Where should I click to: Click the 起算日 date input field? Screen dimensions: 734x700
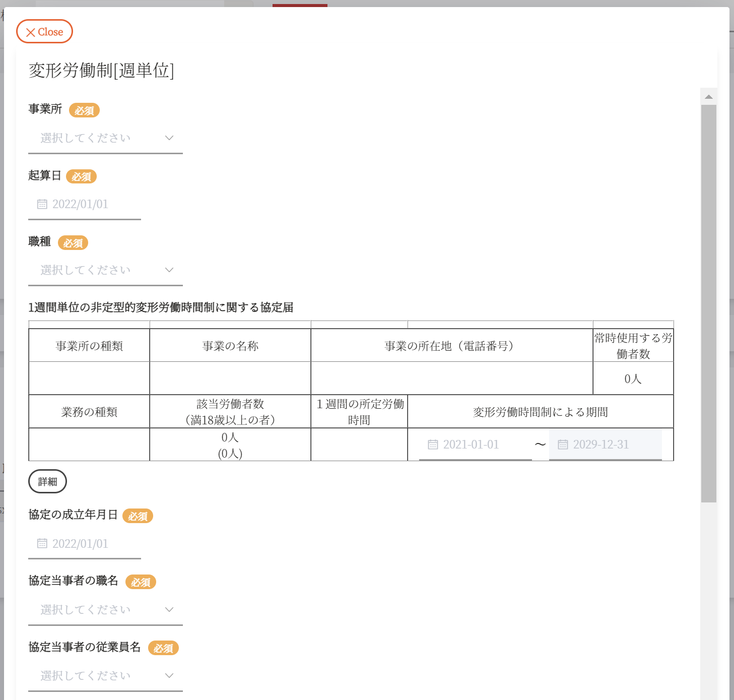tap(85, 204)
